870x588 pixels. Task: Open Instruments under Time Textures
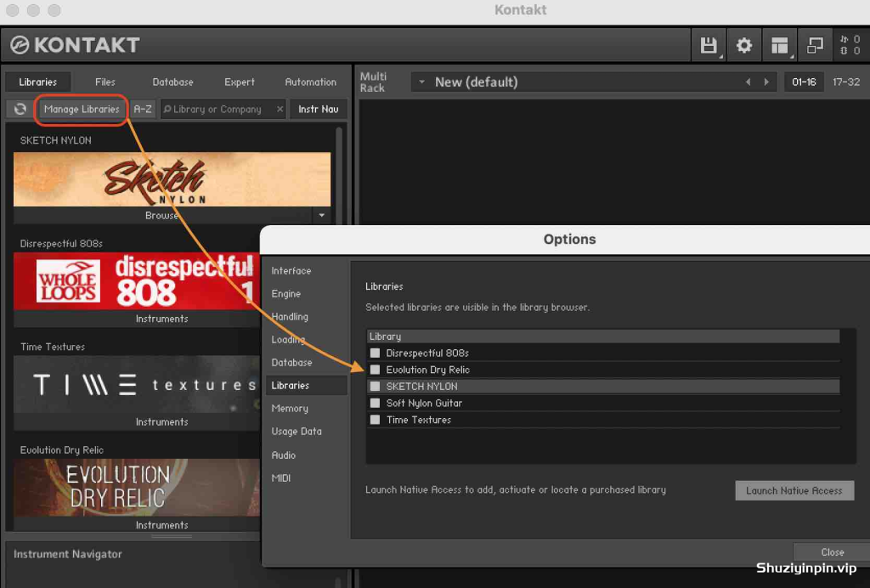[162, 421]
